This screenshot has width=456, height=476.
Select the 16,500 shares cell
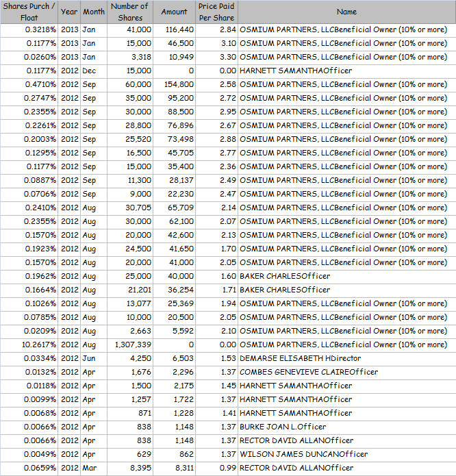pyautogui.click(x=130, y=153)
